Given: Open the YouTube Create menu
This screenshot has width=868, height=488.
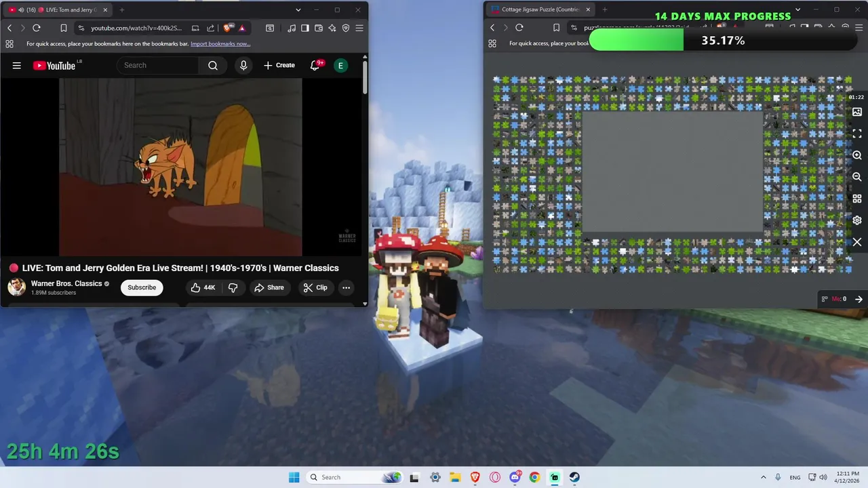Looking at the screenshot, I should coord(279,65).
